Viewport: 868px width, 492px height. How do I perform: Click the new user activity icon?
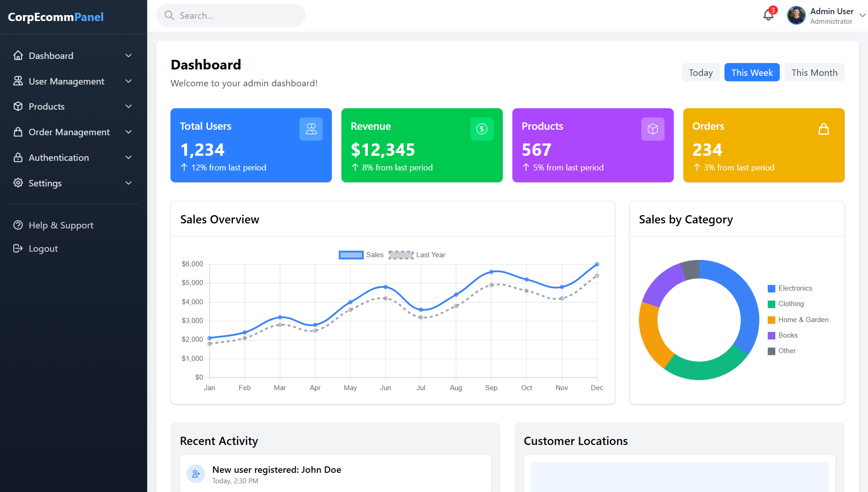196,474
